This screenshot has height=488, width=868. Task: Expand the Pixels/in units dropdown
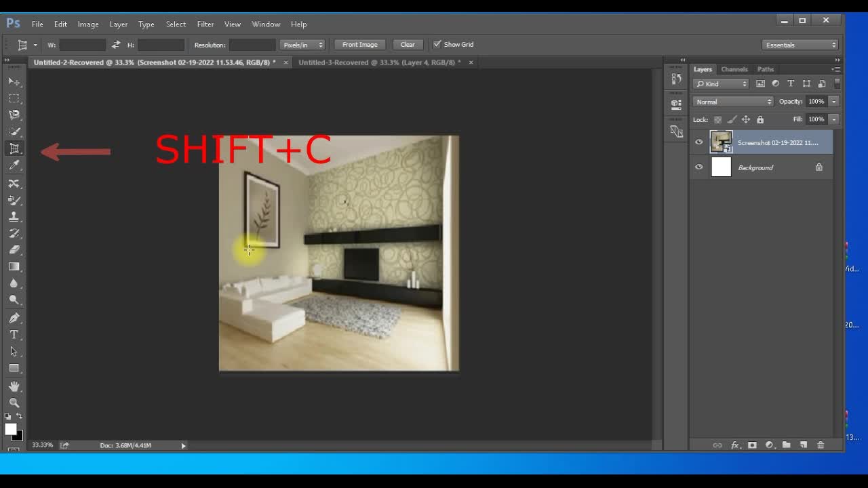tap(302, 45)
